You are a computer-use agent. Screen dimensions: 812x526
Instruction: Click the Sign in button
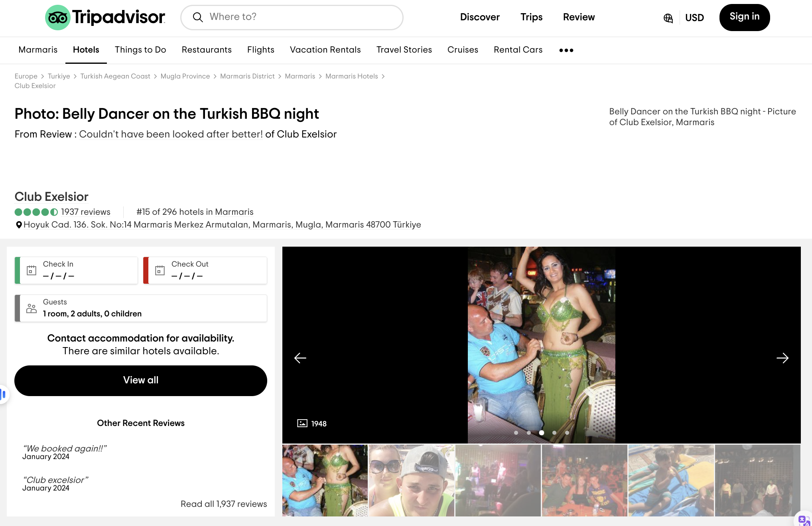[744, 17]
